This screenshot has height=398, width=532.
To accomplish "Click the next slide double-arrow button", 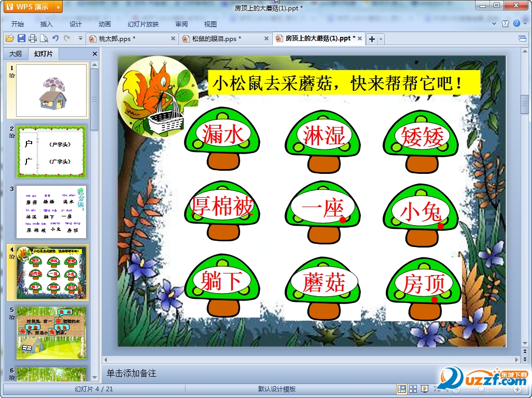I will click(x=525, y=359).
